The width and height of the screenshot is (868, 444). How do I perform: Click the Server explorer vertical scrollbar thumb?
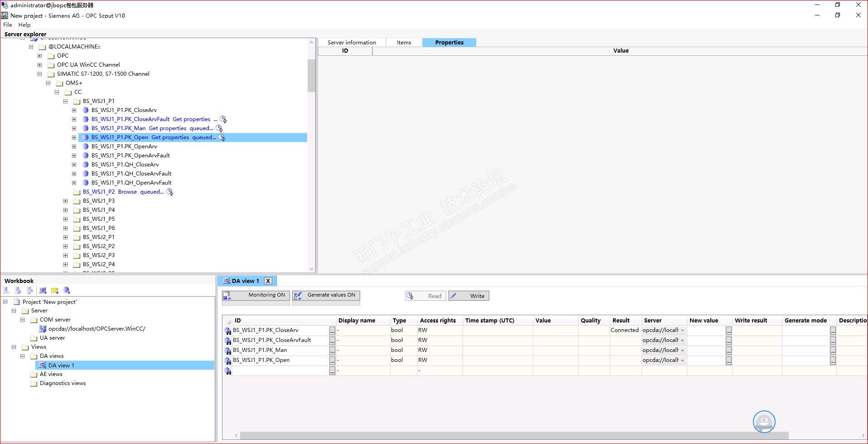[311, 76]
